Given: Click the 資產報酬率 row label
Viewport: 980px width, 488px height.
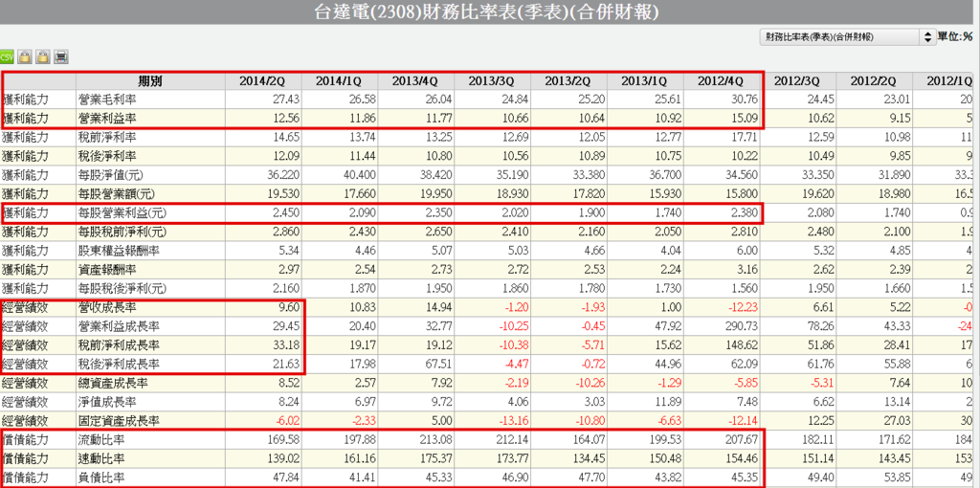Looking at the screenshot, I should coord(108,270).
